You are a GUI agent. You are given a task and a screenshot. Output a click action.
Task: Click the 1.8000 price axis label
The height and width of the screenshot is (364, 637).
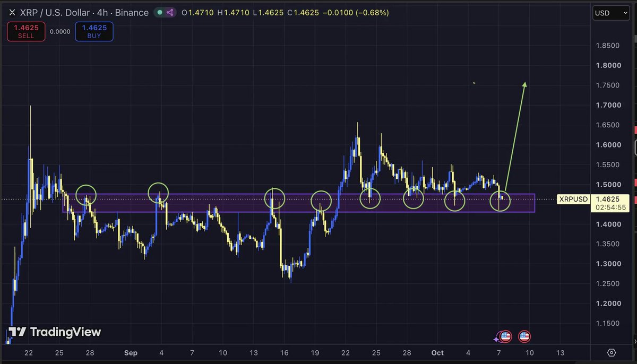608,66
